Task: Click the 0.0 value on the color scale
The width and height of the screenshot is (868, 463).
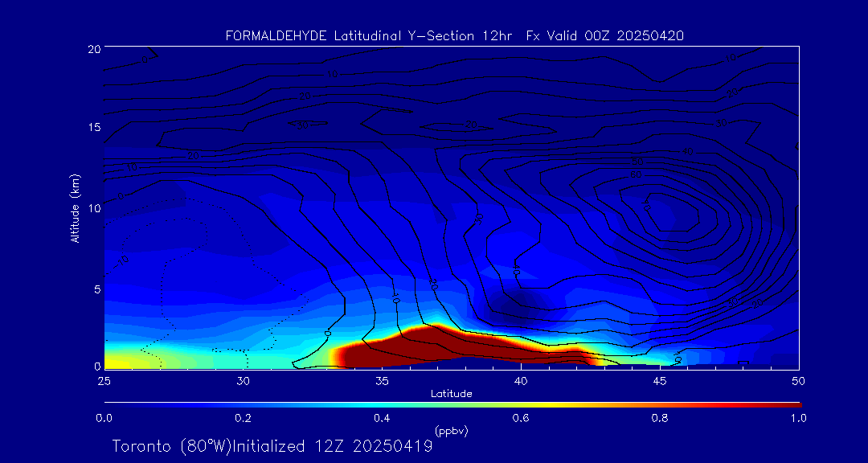Action: click(x=104, y=418)
